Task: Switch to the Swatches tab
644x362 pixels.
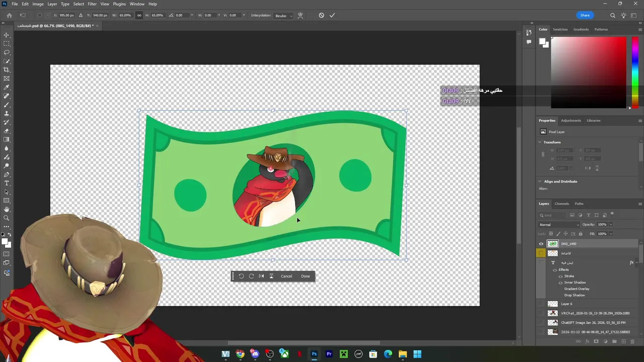Action: [560, 29]
